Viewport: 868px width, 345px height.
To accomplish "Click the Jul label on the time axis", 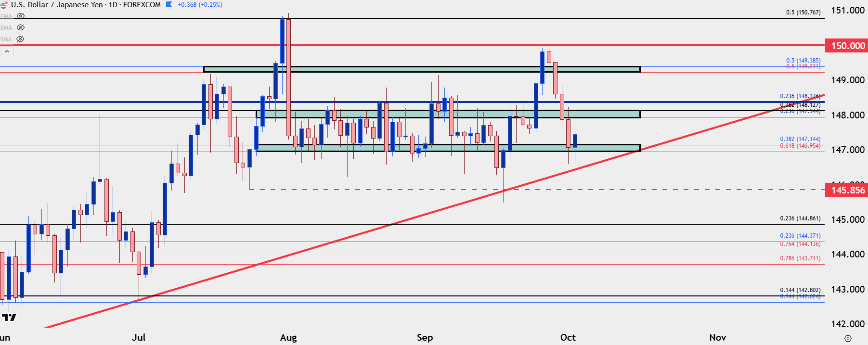I will pos(139,337).
